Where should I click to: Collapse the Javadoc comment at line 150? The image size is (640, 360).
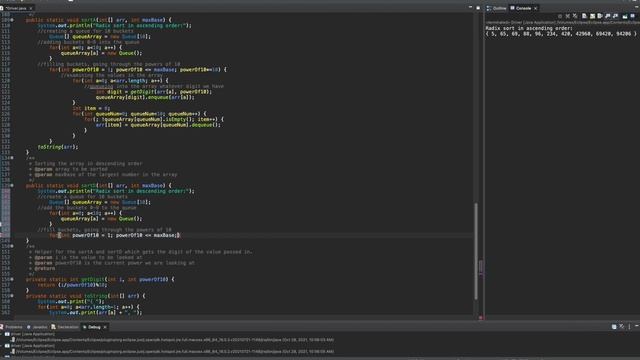click(x=12, y=246)
